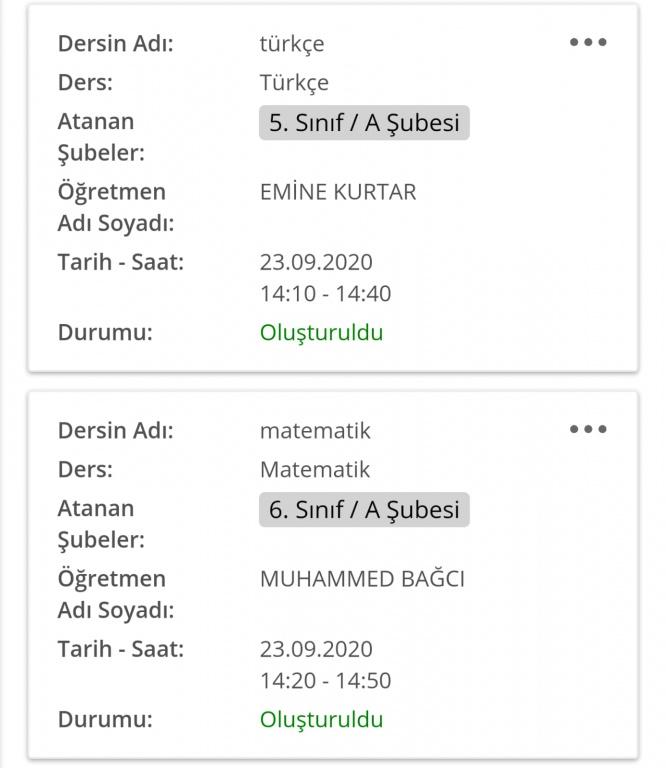666x768 pixels.
Task: Click Öğretmen Adı Soyadı label on matematik card
Action: tap(115, 594)
